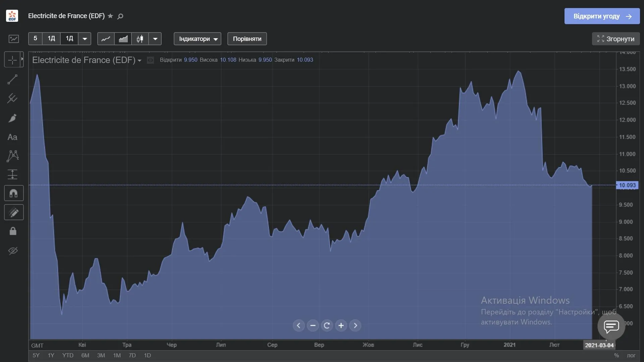
Task: Select the brush drawing tool
Action: tap(12, 118)
